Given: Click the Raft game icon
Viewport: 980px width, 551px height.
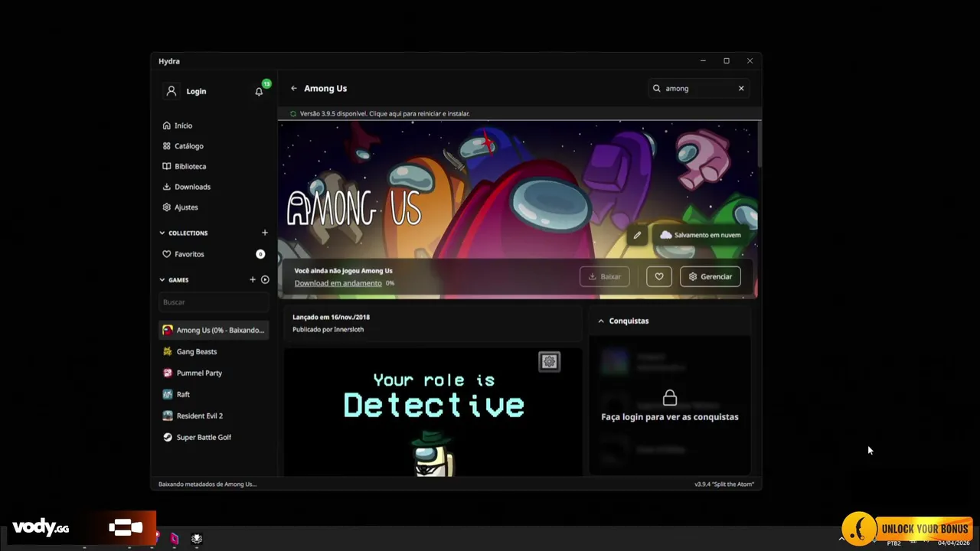Looking at the screenshot, I should coord(168,395).
